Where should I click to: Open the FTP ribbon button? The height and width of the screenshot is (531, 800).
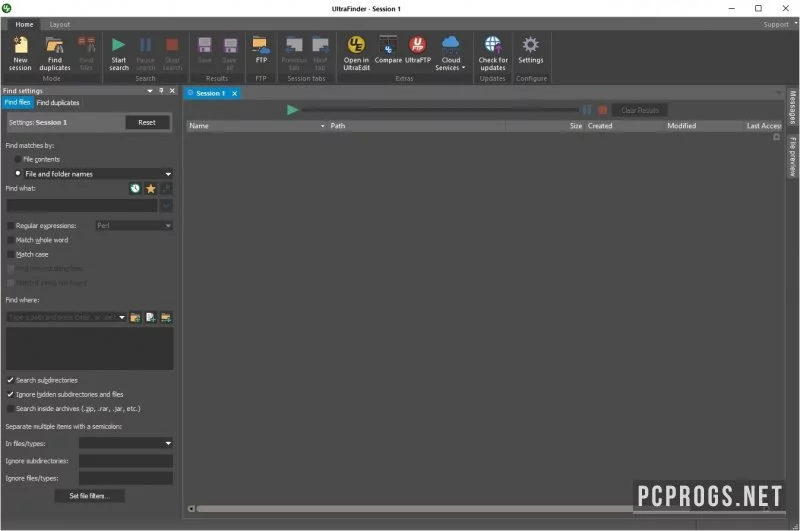(x=261, y=50)
